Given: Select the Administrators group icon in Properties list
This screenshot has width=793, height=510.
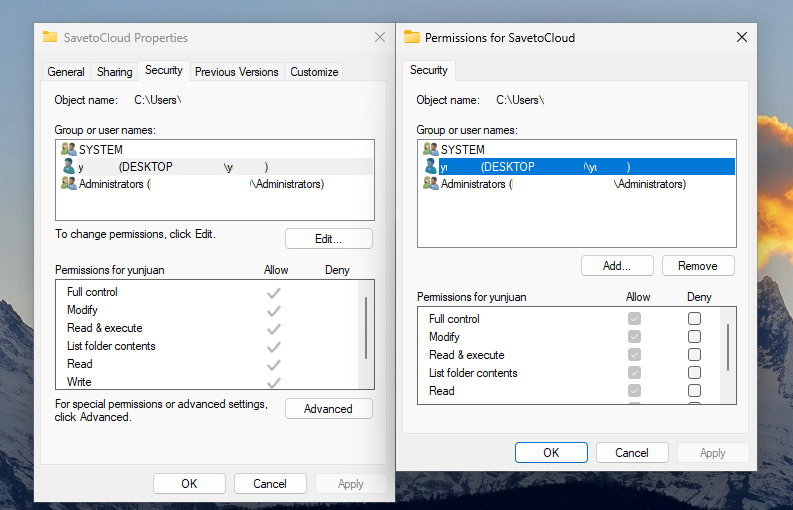Looking at the screenshot, I should [x=68, y=184].
